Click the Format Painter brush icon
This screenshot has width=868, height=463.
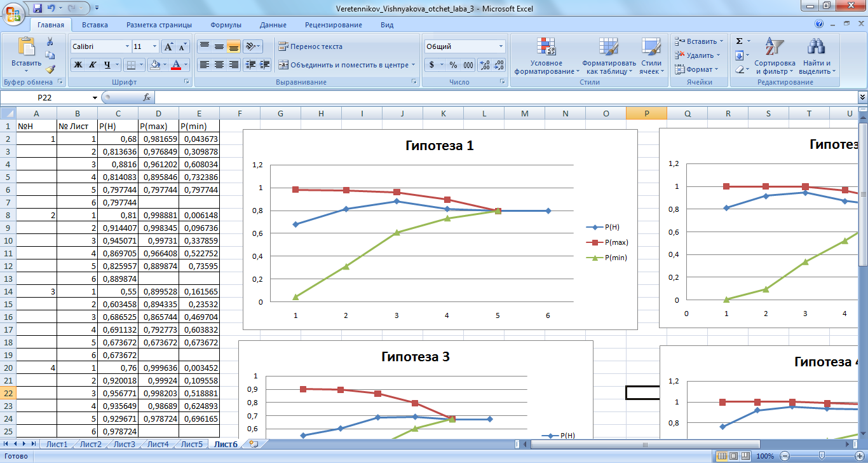50,69
